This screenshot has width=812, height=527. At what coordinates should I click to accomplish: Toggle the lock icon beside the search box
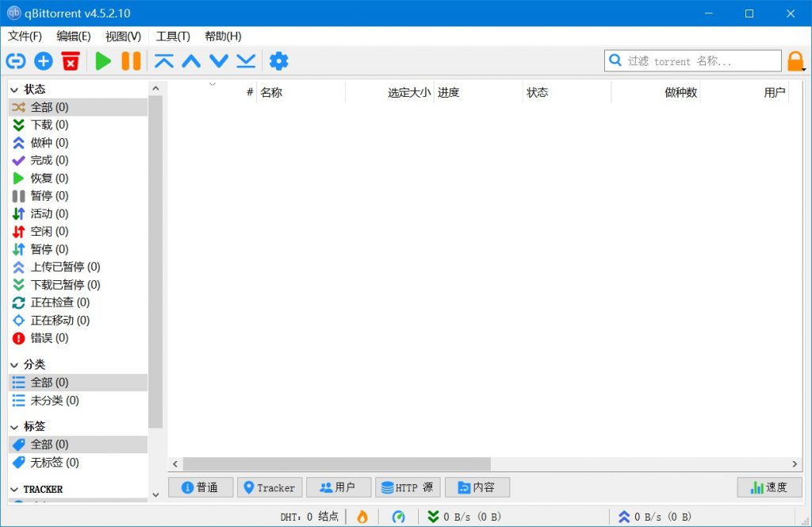(797, 60)
